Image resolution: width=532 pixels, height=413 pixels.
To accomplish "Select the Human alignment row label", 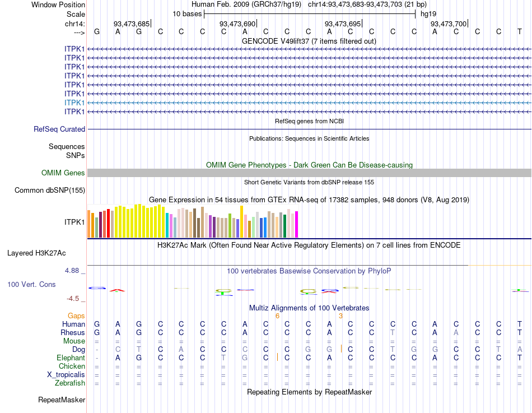I will click(x=73, y=324).
